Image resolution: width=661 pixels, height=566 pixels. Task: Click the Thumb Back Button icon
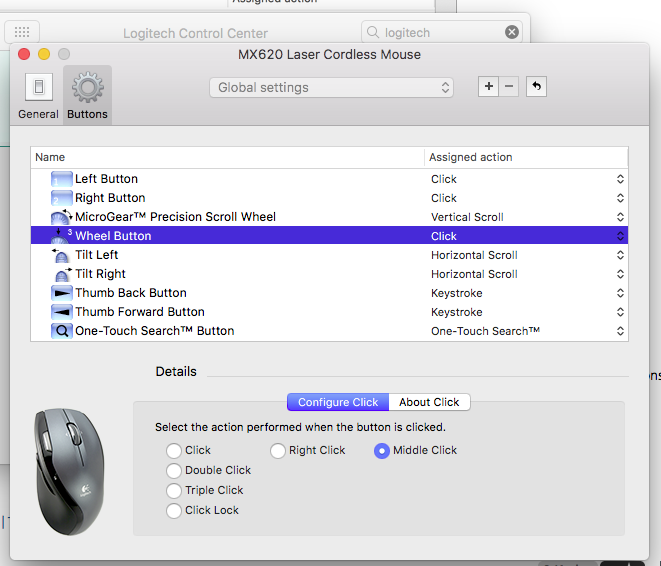coord(62,293)
